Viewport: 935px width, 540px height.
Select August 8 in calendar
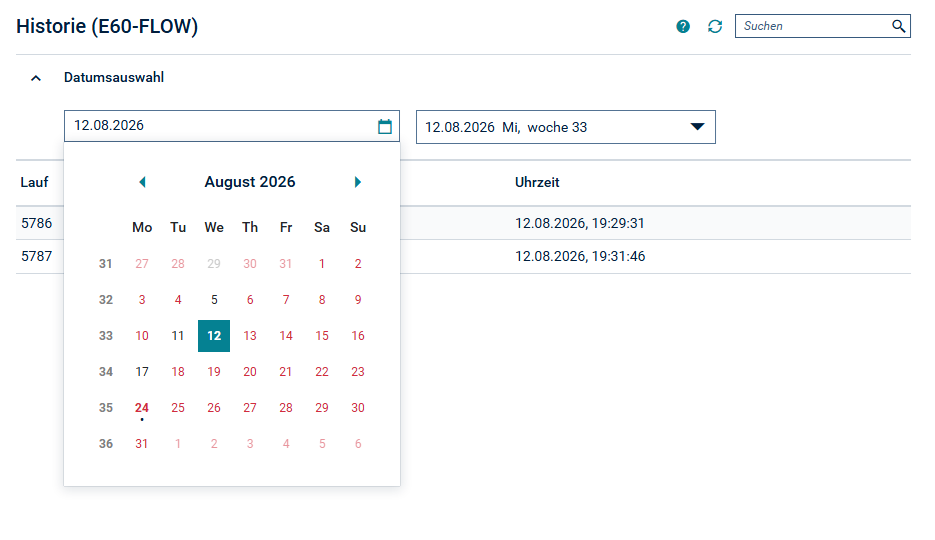322,300
